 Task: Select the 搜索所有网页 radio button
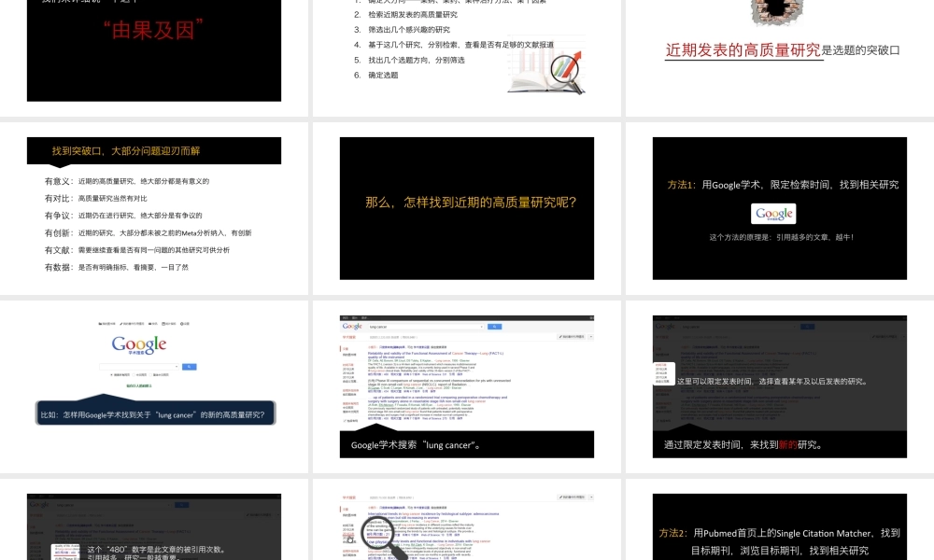tap(111, 374)
